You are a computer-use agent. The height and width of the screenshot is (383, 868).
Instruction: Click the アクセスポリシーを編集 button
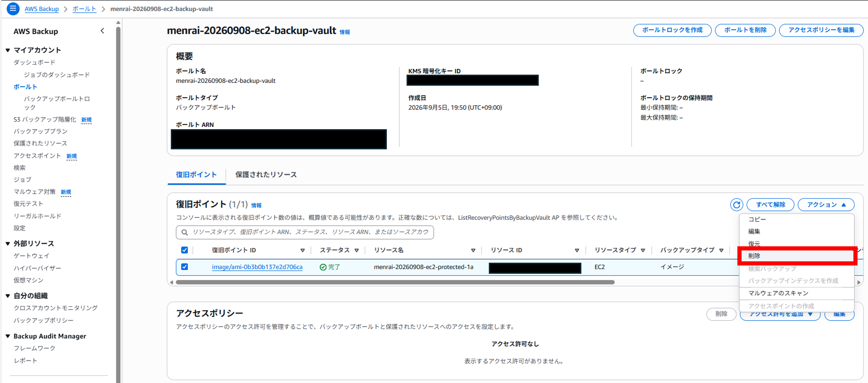click(x=821, y=30)
